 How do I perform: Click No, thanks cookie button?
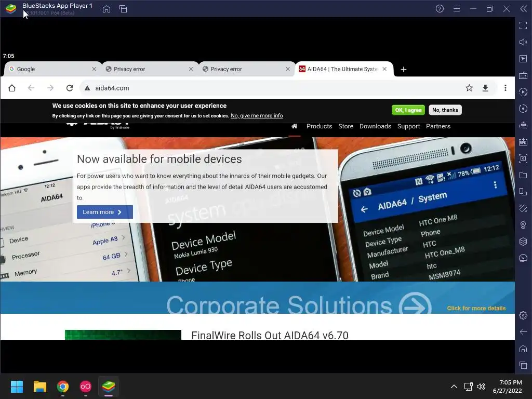[x=445, y=110]
